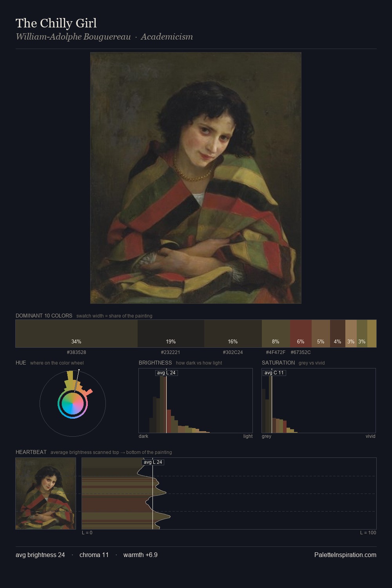This screenshot has width=392, height=588.
Task: Click the 'vivid' saturation axis label
Action: 370,436
